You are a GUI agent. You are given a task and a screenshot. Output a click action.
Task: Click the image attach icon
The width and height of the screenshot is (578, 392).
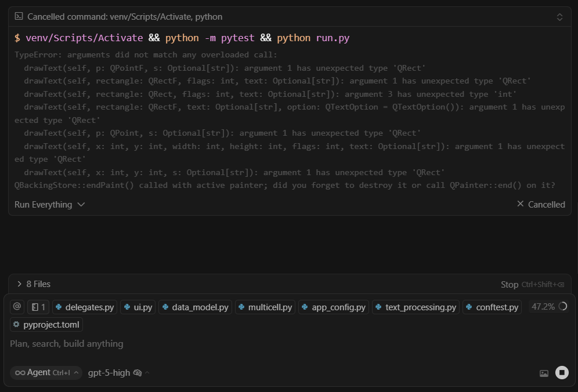(x=544, y=373)
